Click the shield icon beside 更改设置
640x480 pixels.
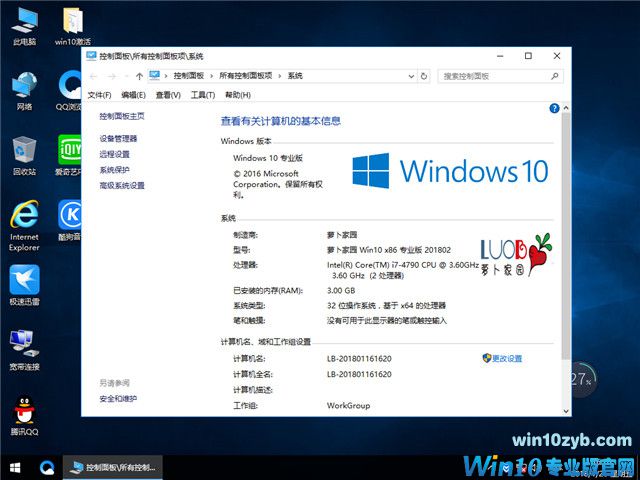(486, 358)
